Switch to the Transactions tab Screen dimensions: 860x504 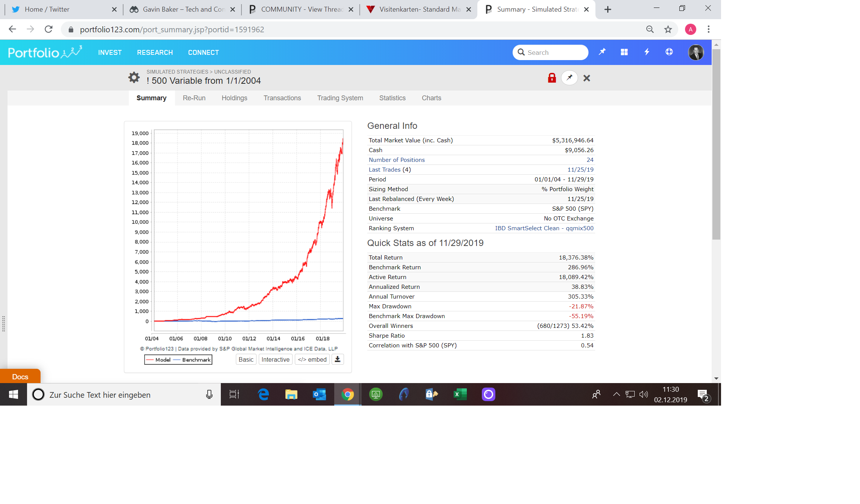tap(282, 98)
